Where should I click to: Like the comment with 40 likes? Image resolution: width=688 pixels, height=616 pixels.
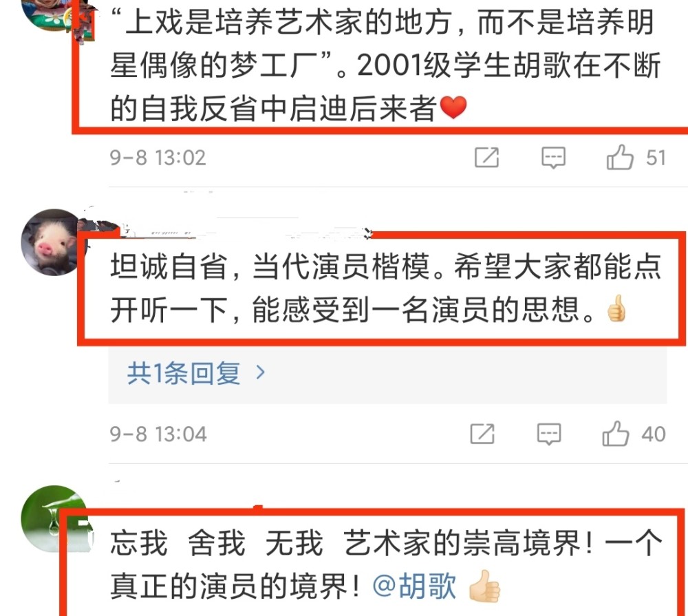(x=615, y=434)
